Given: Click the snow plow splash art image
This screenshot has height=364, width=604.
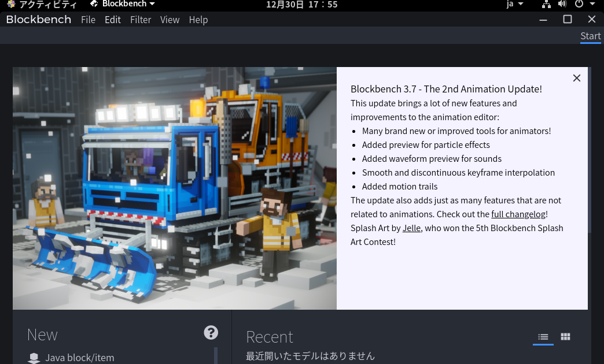Looking at the screenshot, I should 174,188.
